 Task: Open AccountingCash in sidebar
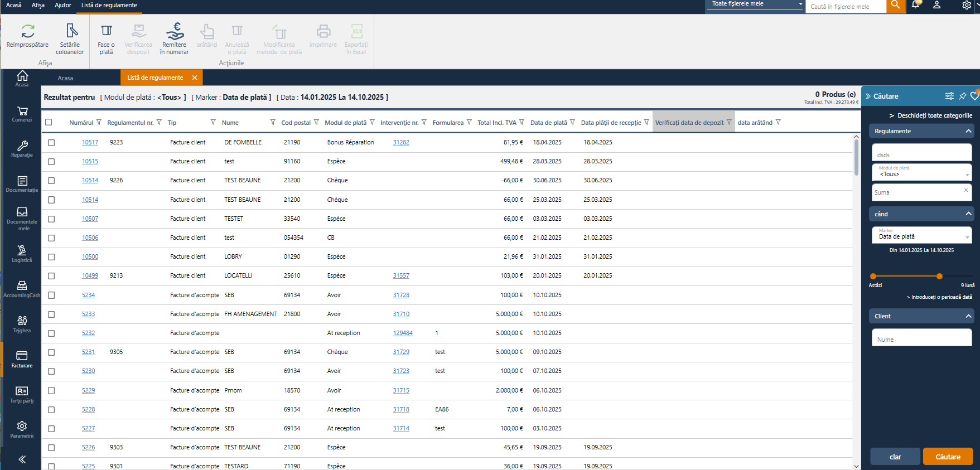(x=22, y=289)
